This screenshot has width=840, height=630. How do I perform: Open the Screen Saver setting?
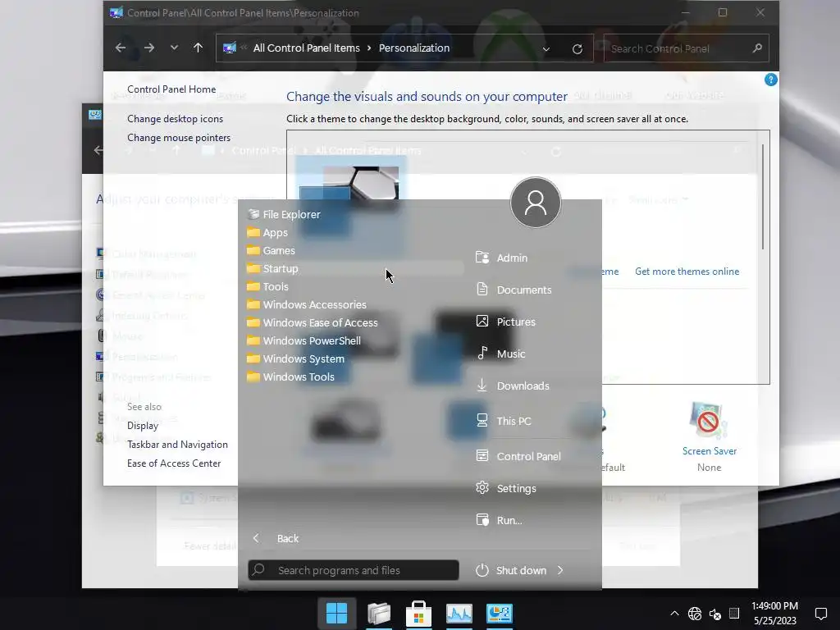[710, 436]
